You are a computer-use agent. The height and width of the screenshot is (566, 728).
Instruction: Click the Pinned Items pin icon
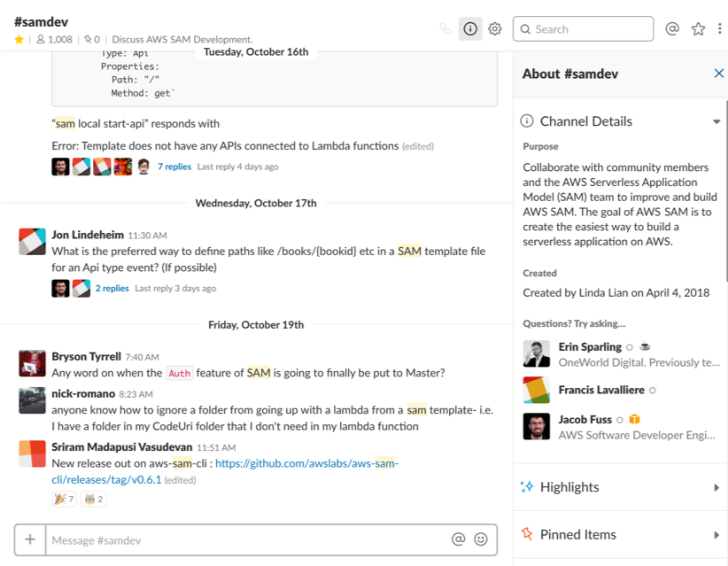coord(527,534)
